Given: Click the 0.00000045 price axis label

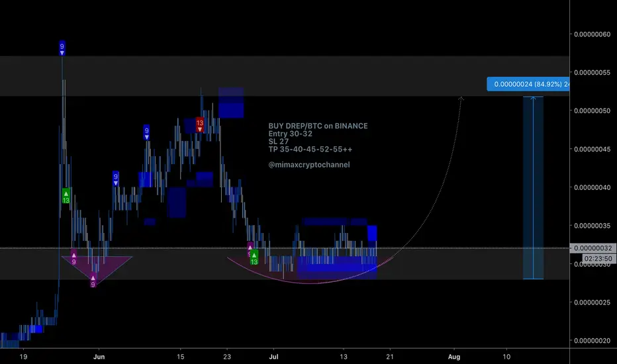Looking at the screenshot, I should click(x=593, y=149).
